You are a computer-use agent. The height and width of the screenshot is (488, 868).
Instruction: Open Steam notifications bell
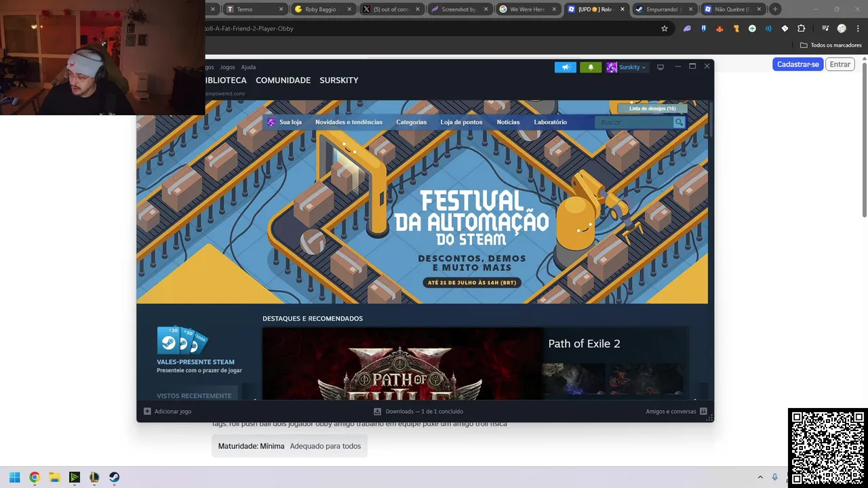[591, 67]
